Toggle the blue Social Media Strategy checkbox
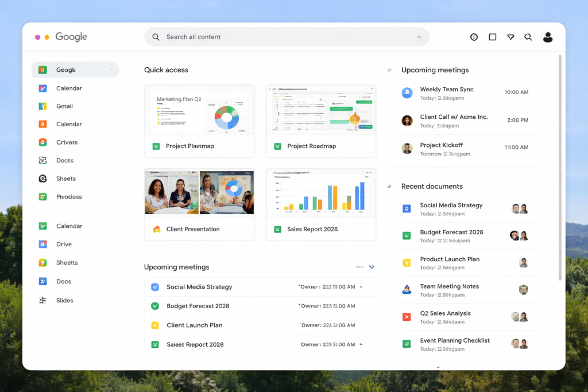Viewport: 588px width, 392px height. (155, 287)
